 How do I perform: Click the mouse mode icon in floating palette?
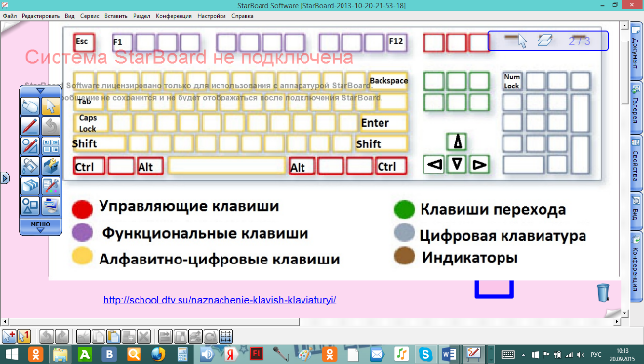(x=30, y=106)
